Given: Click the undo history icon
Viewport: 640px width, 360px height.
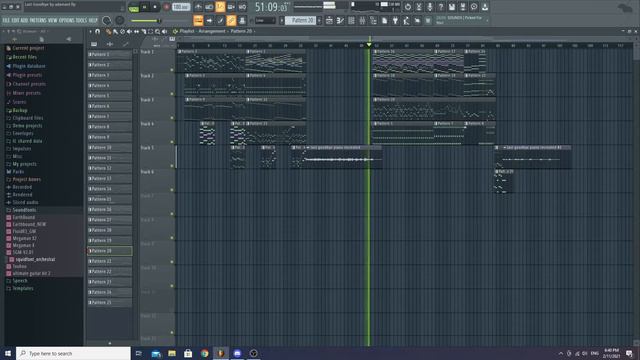Looking at the screenshot, I should [408, 7].
